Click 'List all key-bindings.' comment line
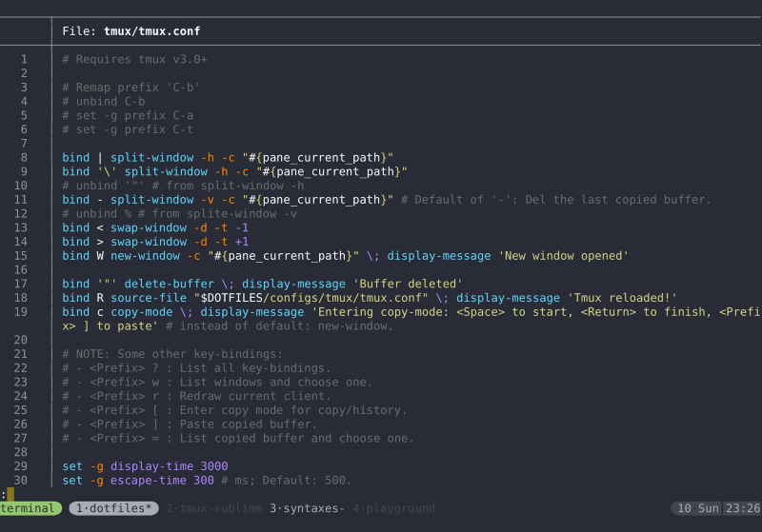The image size is (762, 532). pyautogui.click(x=197, y=369)
